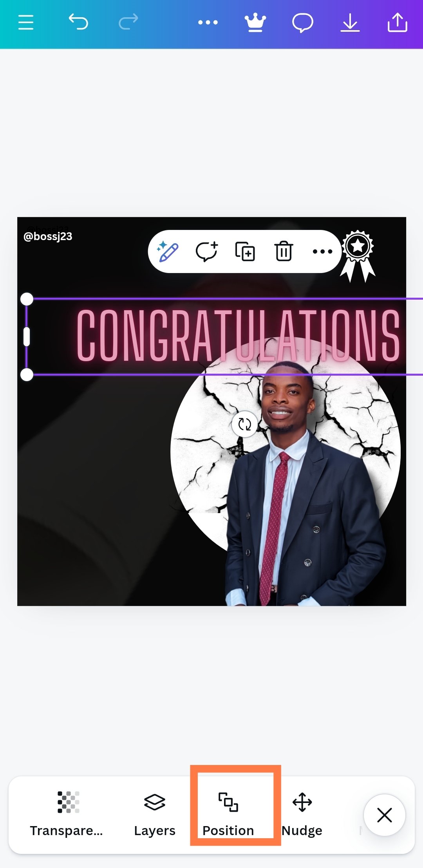Download the design
The width and height of the screenshot is (423, 868).
[350, 23]
